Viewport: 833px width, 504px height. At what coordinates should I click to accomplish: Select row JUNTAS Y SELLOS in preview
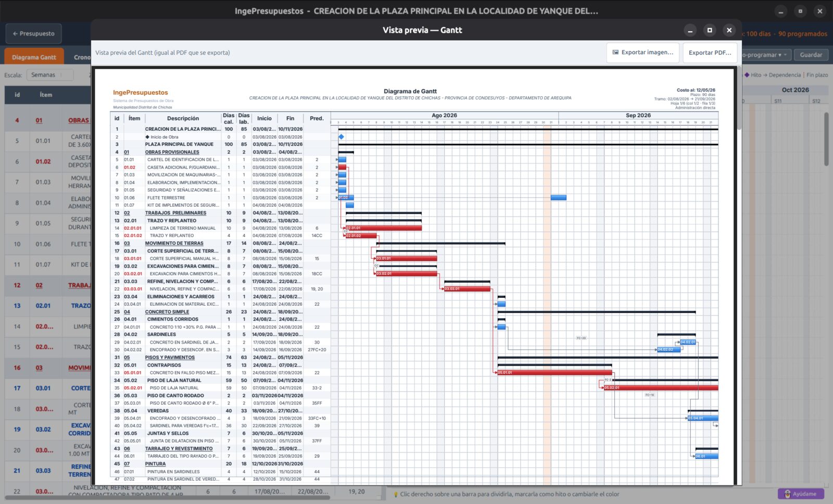(x=220, y=433)
